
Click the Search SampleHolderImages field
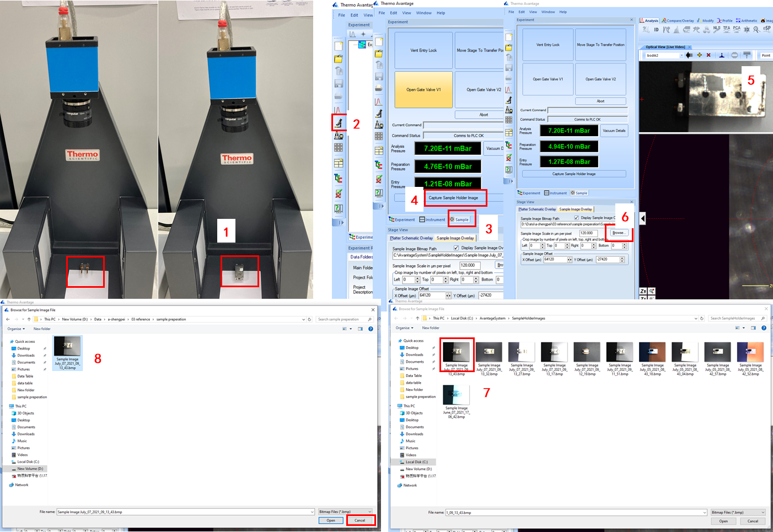(735, 318)
